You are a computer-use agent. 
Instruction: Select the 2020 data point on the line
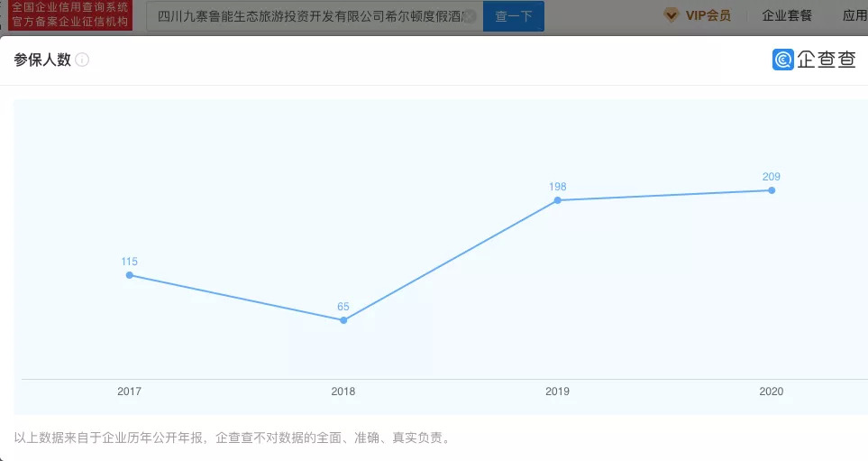click(772, 190)
